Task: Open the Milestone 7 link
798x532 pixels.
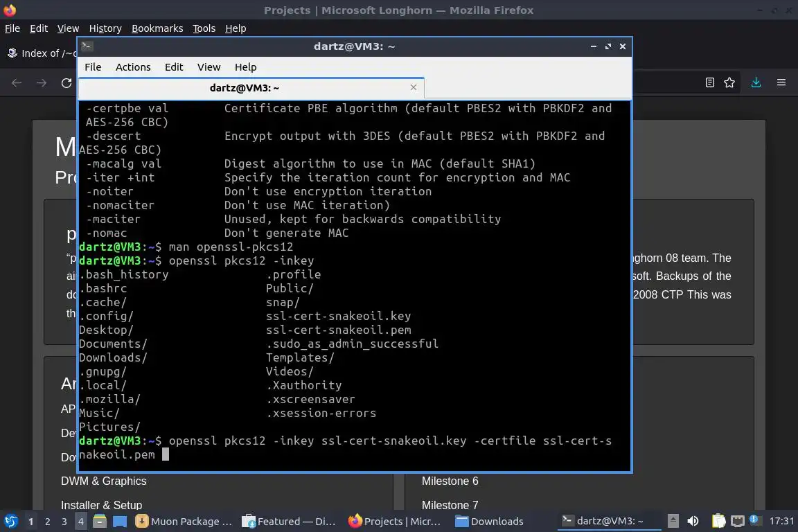Action: pyautogui.click(x=450, y=505)
